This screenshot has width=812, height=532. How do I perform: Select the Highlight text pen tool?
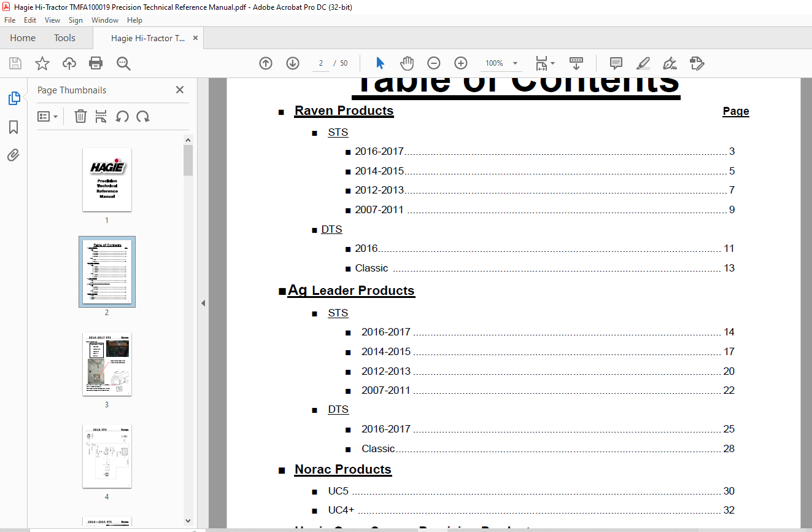[x=643, y=63]
